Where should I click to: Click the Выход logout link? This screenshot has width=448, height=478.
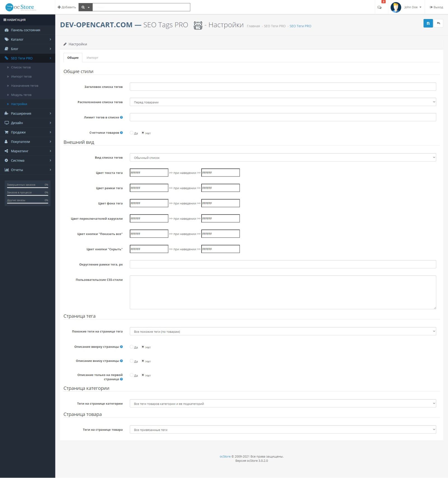(x=436, y=7)
